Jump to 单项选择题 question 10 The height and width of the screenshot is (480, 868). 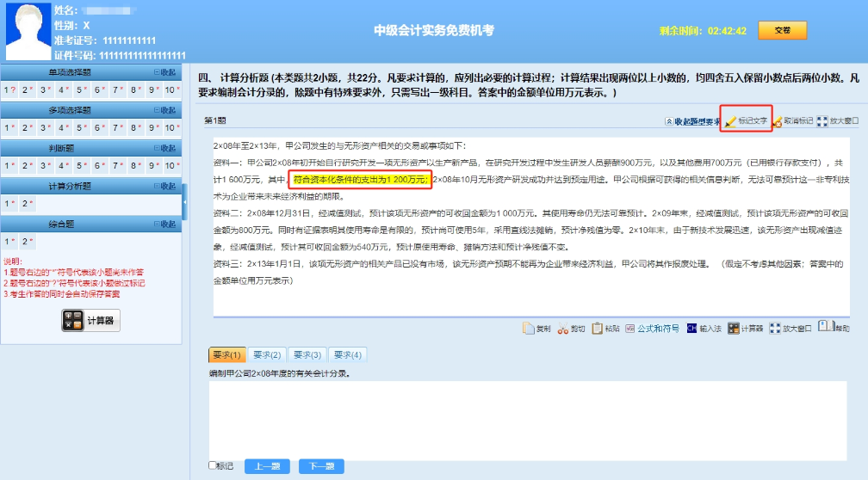pyautogui.click(x=172, y=89)
